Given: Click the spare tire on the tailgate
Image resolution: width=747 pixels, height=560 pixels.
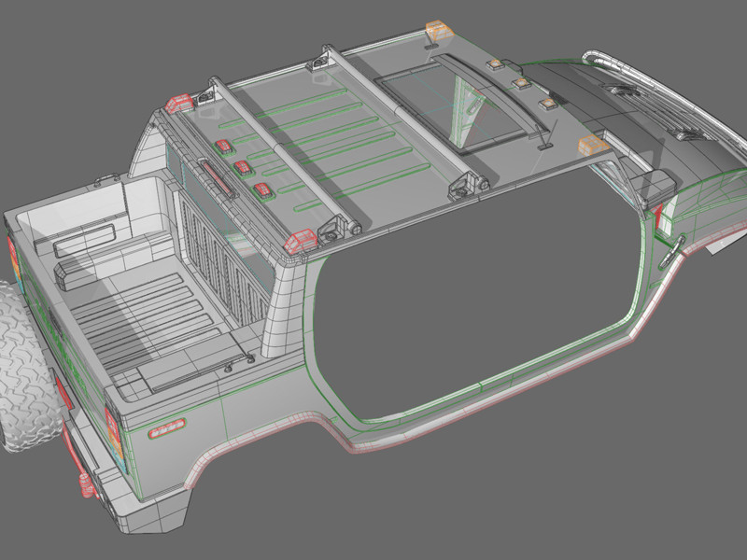Looking at the screenshot, I should 23,373.
